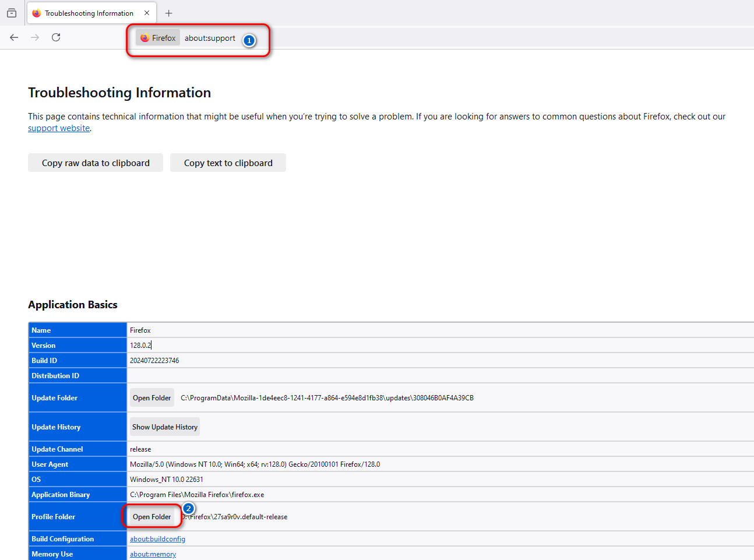Select the Troubleshooting Information tab
The image size is (754, 560).
91,13
